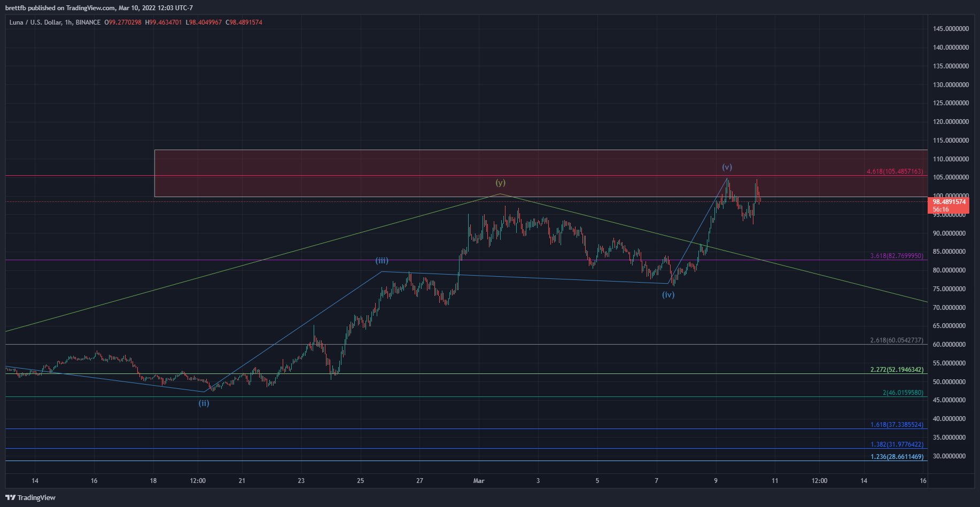Click the low value L98.4049967
The image size is (980, 507).
(204, 22)
